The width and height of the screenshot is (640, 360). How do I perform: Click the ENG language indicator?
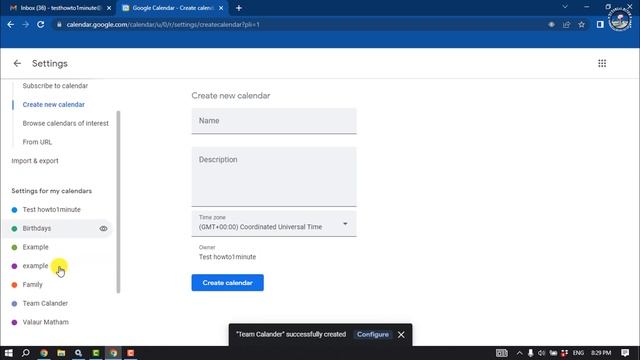[578, 353]
